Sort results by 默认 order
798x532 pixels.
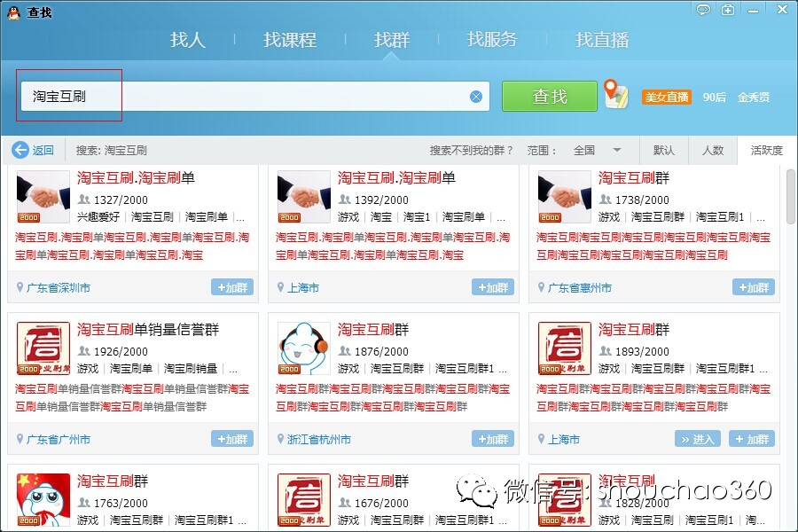663,150
